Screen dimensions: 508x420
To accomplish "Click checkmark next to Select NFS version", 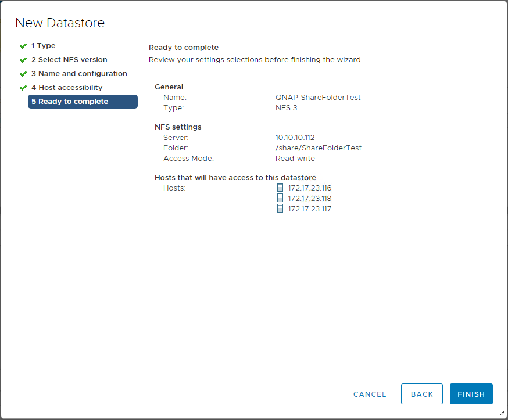I will [23, 60].
